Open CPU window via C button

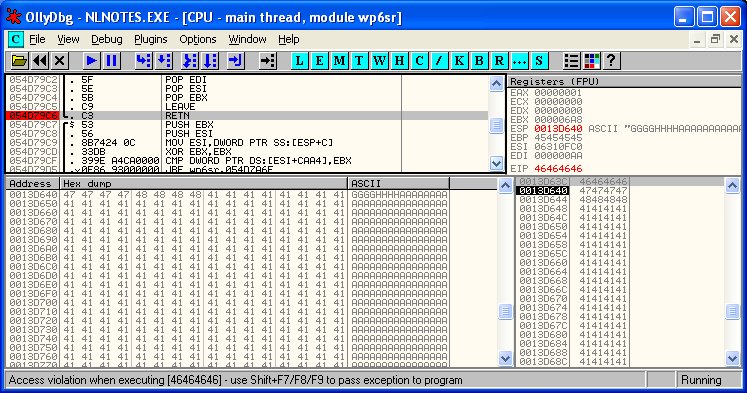click(419, 60)
